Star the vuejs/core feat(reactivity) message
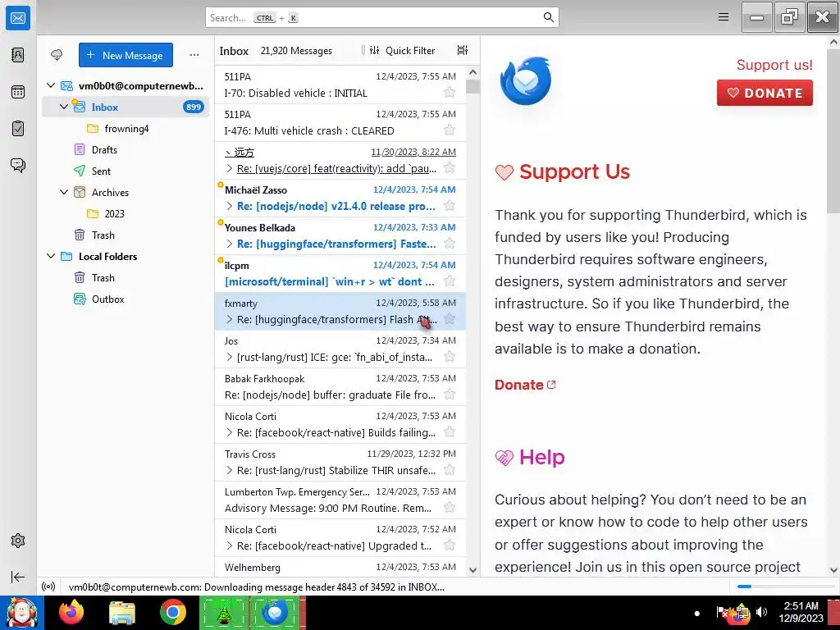 click(x=450, y=167)
